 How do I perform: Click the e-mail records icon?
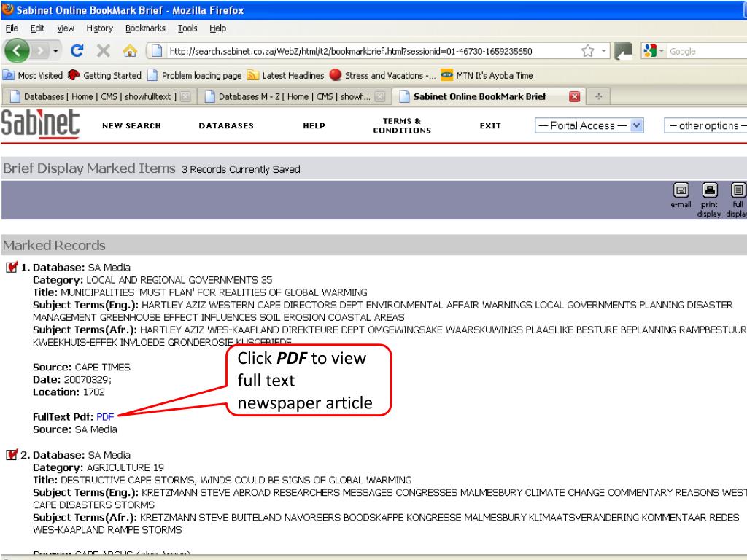click(x=681, y=195)
